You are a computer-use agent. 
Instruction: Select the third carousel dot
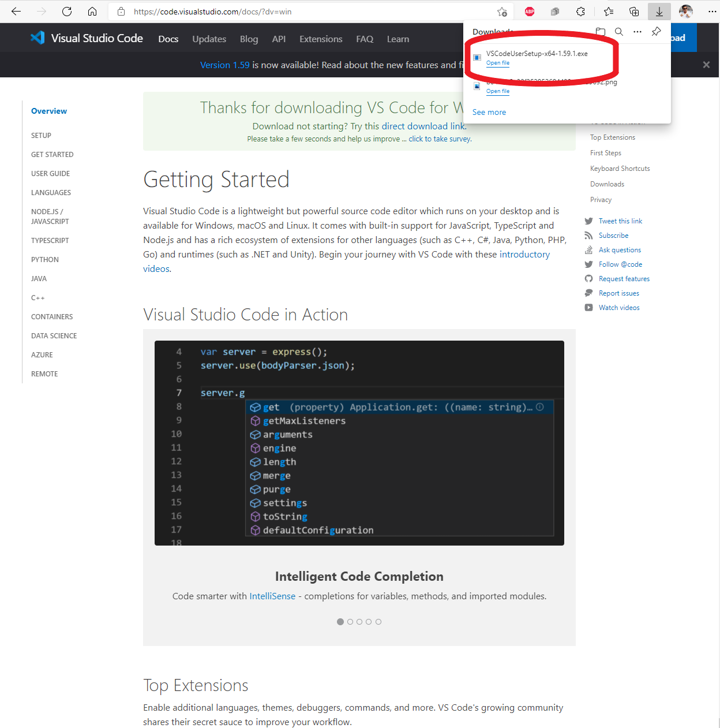(x=359, y=622)
